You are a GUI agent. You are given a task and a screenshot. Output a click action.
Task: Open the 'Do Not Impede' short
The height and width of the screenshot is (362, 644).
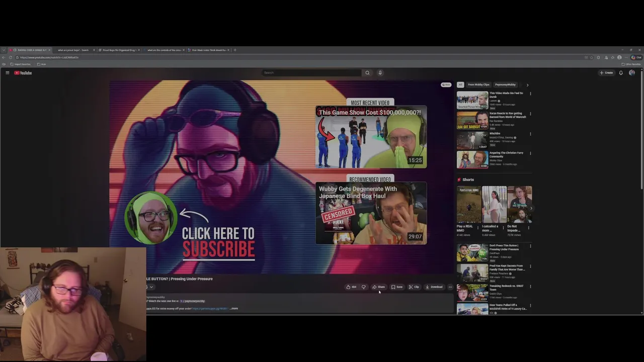coord(520,205)
